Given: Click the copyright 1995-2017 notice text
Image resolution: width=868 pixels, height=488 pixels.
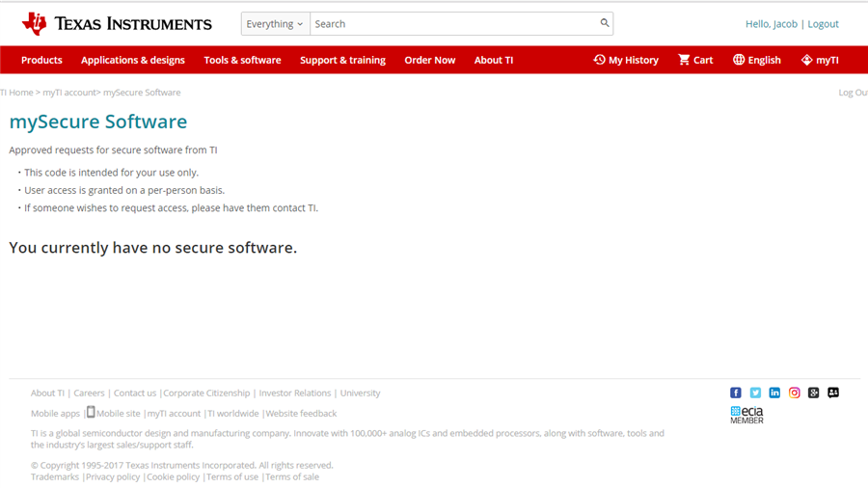Looking at the screenshot, I should 182,465.
